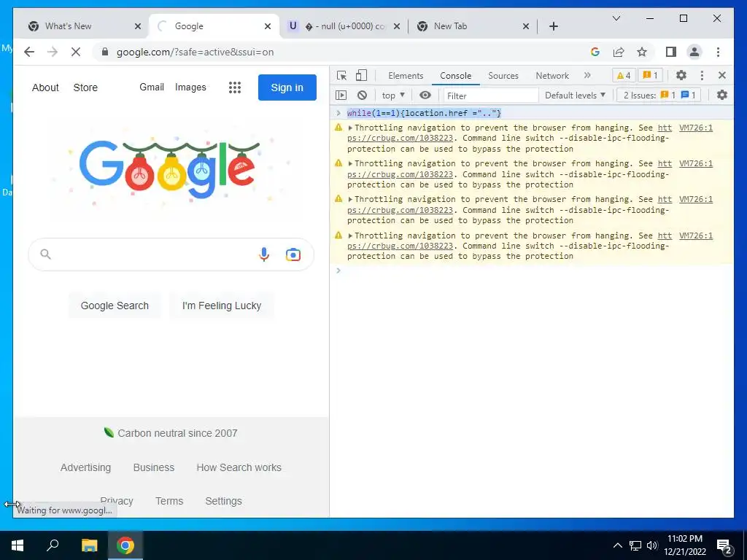747x560 pixels.
Task: Open the console settings gear icon
Action: point(722,96)
